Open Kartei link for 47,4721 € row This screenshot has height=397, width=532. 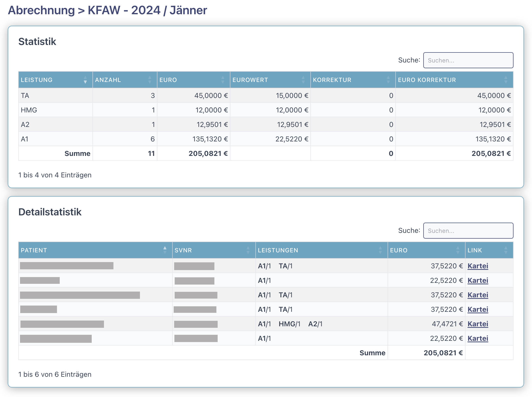click(478, 324)
